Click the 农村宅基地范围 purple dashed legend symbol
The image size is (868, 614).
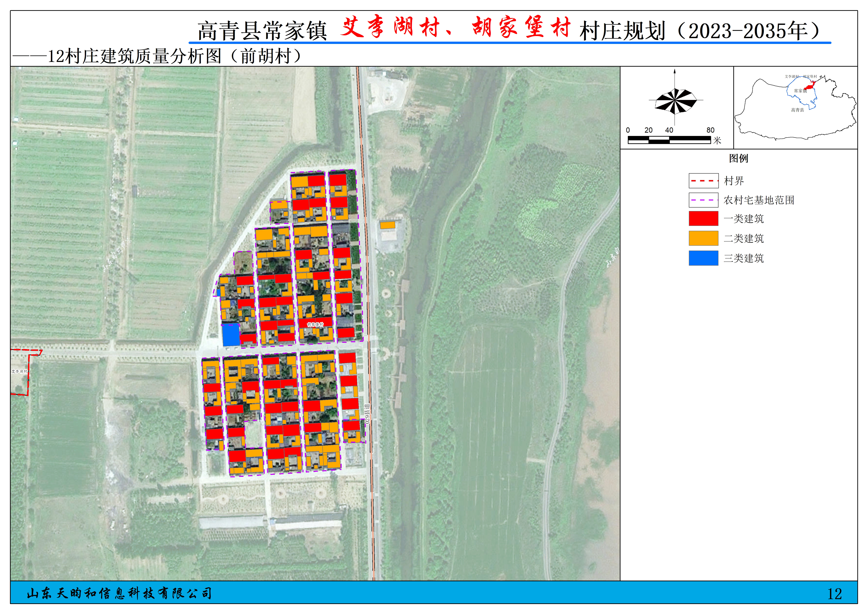703,200
